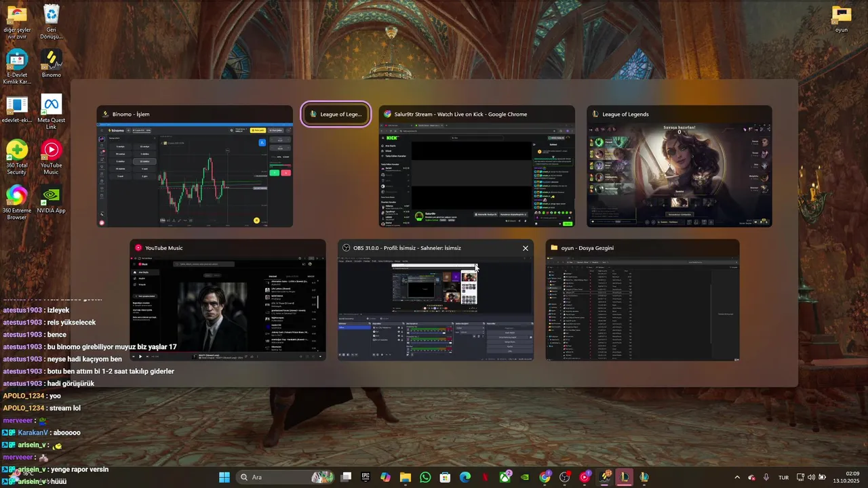Switch to League of Legends champion select window

click(x=679, y=167)
